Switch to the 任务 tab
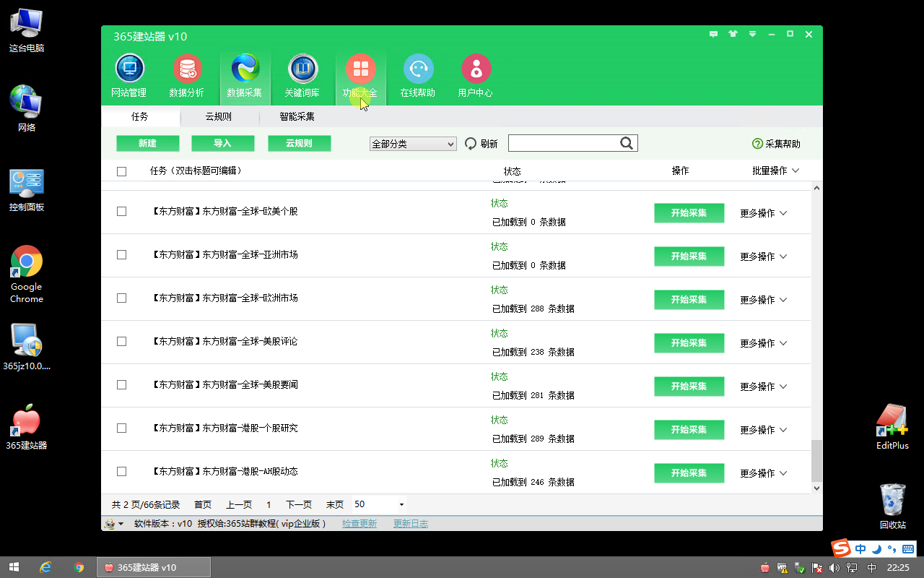 (140, 116)
